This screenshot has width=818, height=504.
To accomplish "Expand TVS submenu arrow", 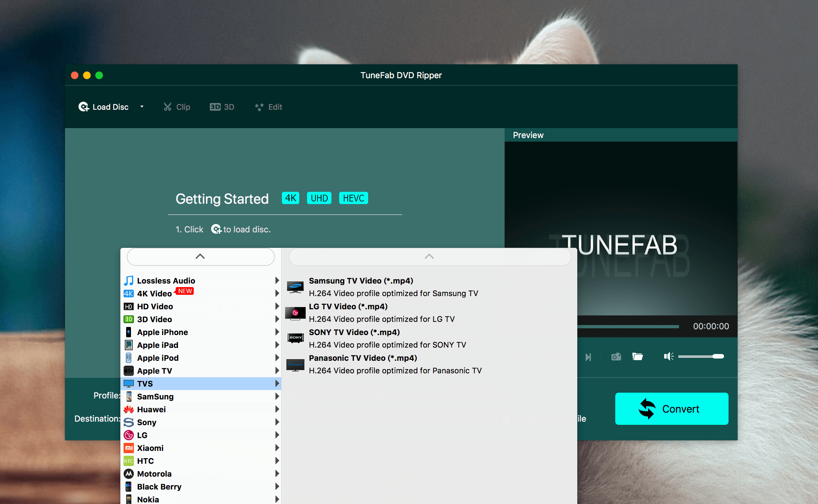I will 277,383.
